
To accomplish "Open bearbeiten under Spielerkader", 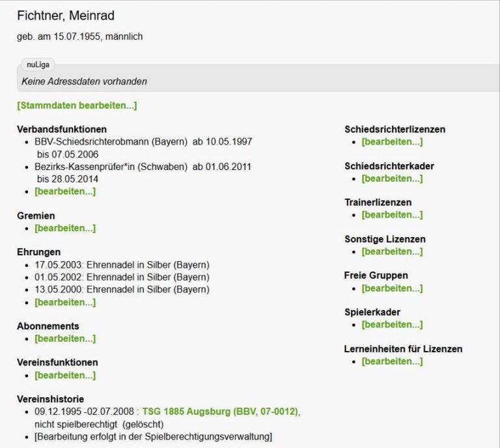I will 392,324.
